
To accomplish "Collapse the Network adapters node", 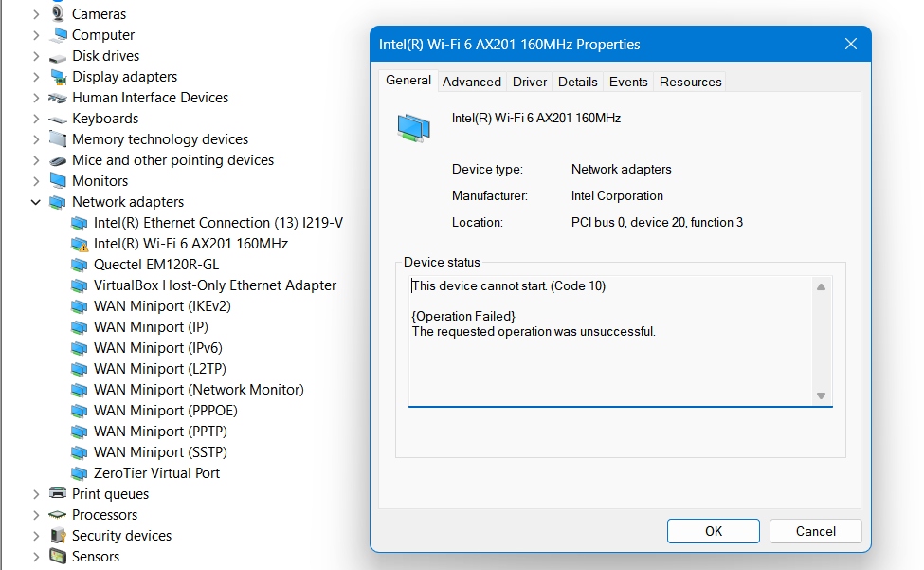I will tap(36, 202).
